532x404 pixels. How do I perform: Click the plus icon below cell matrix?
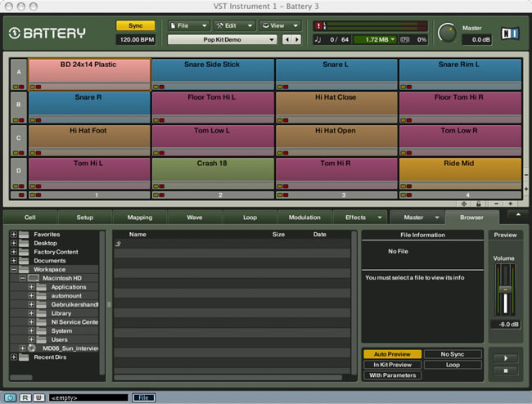[x=510, y=204]
